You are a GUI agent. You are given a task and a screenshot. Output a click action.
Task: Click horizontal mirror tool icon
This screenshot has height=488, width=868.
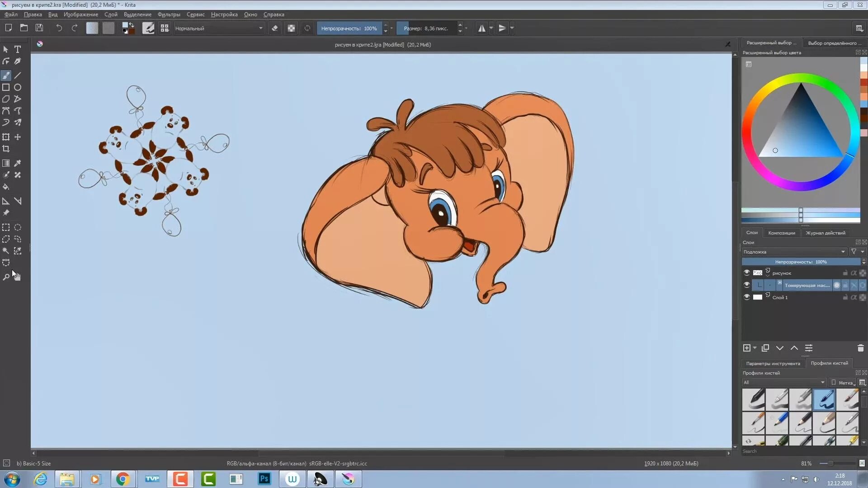tap(482, 28)
